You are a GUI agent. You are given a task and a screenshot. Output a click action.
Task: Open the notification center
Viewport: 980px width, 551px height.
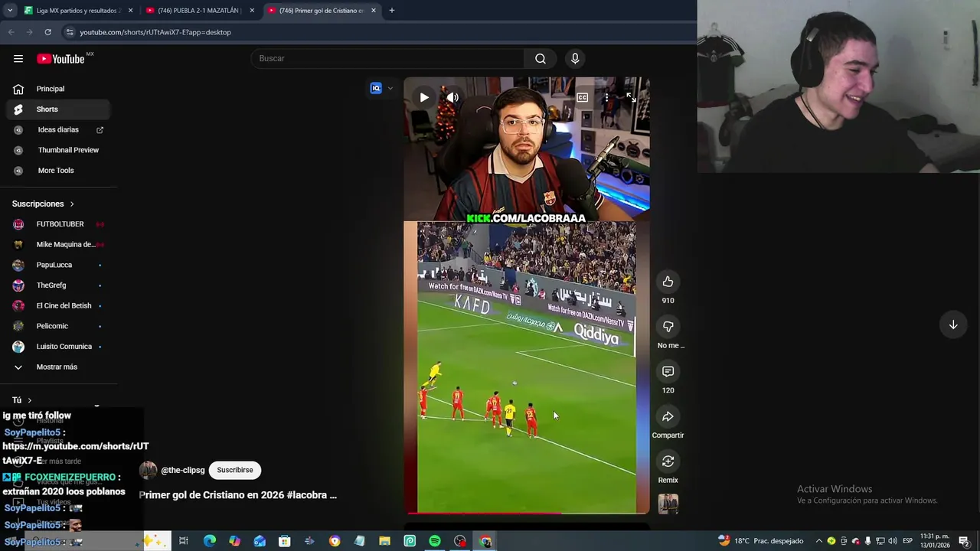point(964,541)
